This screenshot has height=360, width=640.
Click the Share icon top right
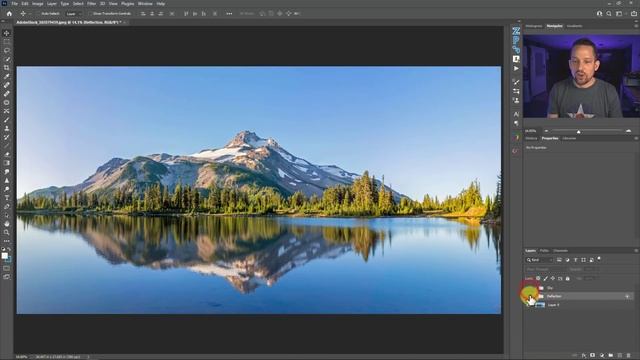tap(633, 13)
